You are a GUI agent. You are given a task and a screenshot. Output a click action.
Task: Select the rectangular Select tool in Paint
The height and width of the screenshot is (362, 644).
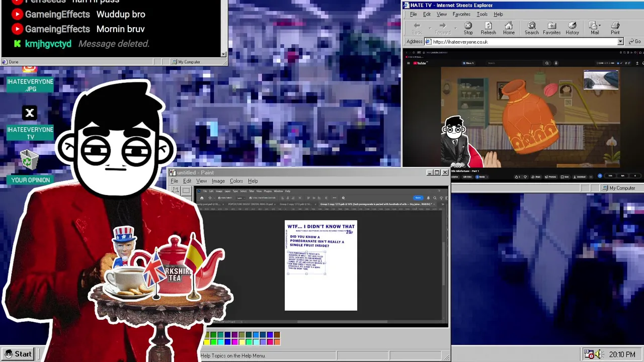pyautogui.click(x=186, y=191)
